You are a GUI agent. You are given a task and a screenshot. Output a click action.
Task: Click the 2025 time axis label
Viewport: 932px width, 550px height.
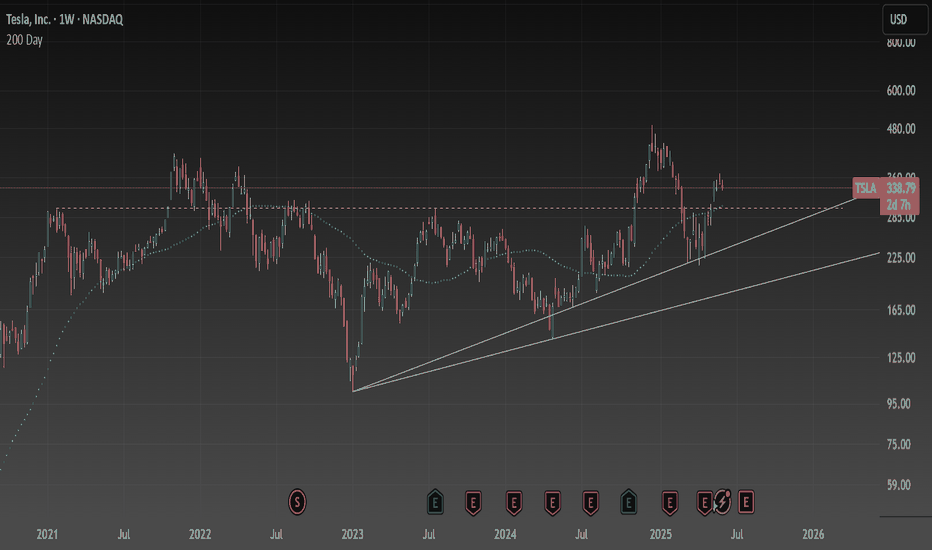coord(661,535)
